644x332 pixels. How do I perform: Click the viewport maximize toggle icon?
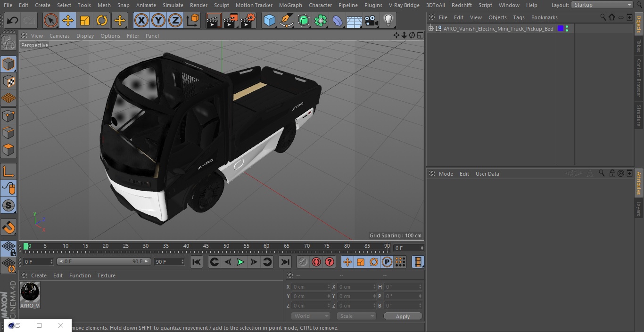tap(420, 35)
